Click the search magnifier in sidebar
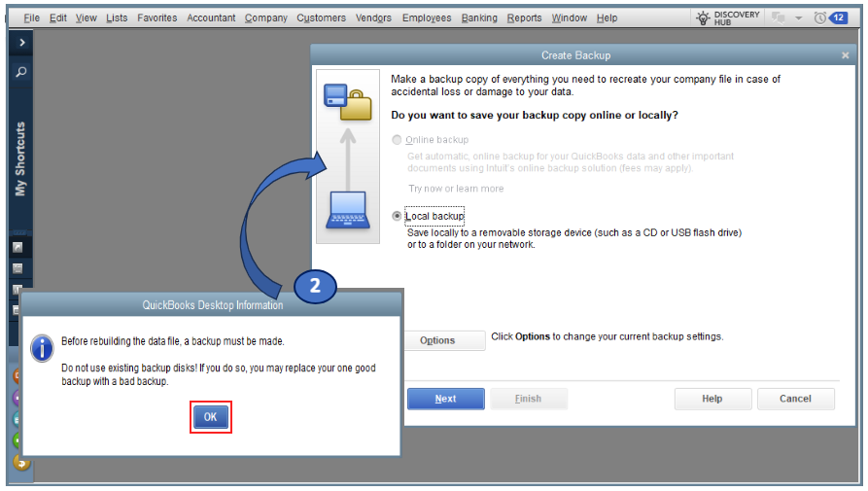The width and height of the screenshot is (868, 491). (x=21, y=72)
